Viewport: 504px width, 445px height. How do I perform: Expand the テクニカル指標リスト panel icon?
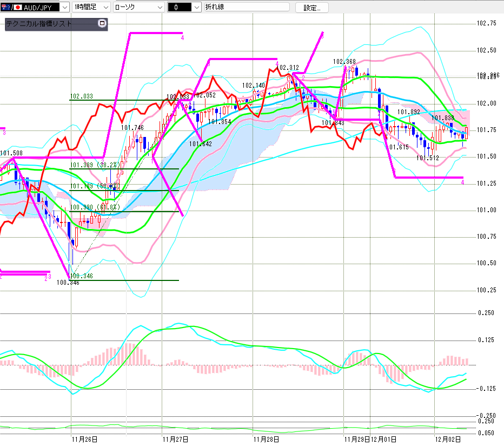102,24
